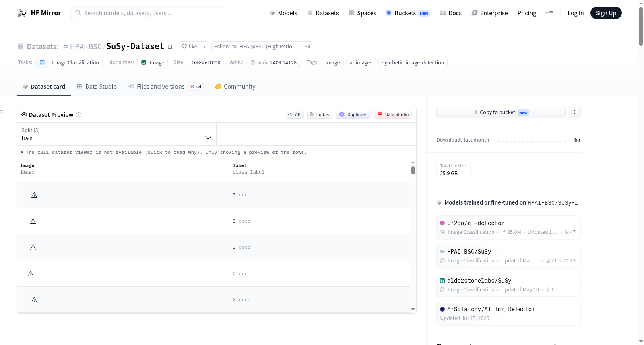Screen dimensions: 644x345
Task: Switch to the Data Studio tab
Action: pos(97,87)
